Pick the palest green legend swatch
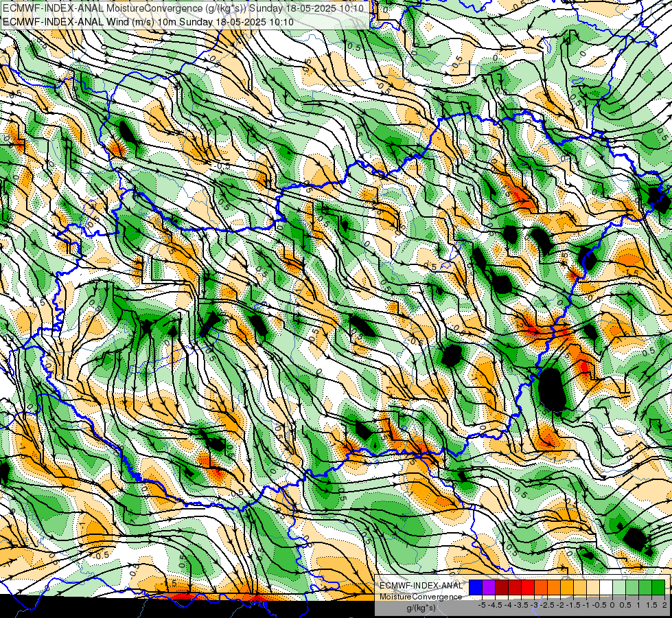The image size is (672, 618). point(619,587)
